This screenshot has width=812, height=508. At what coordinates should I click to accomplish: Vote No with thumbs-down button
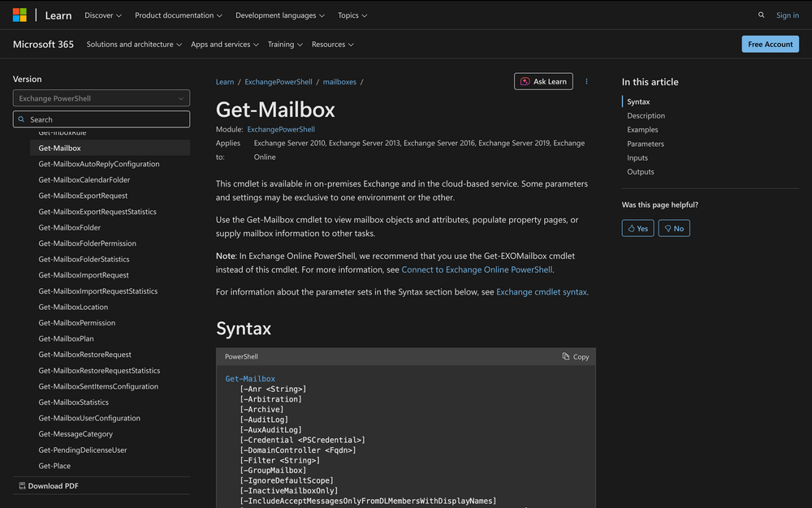pyautogui.click(x=674, y=228)
